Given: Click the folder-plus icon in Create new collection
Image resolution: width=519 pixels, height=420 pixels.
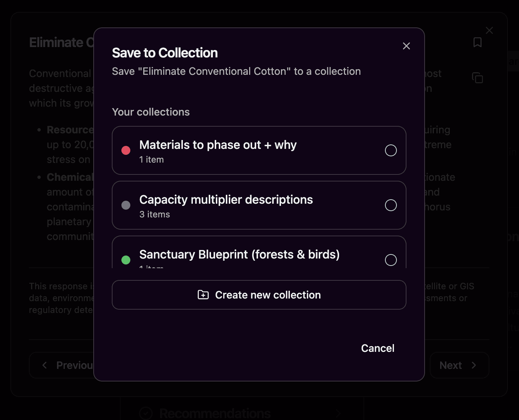Looking at the screenshot, I should 203,295.
